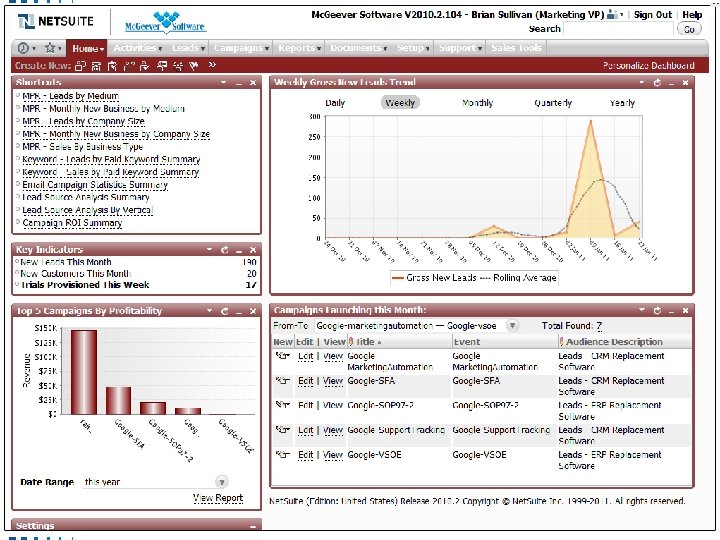The image size is (720, 540).
Task: Refresh the Campaigns Launching this Month portlet
Action: tap(657, 310)
